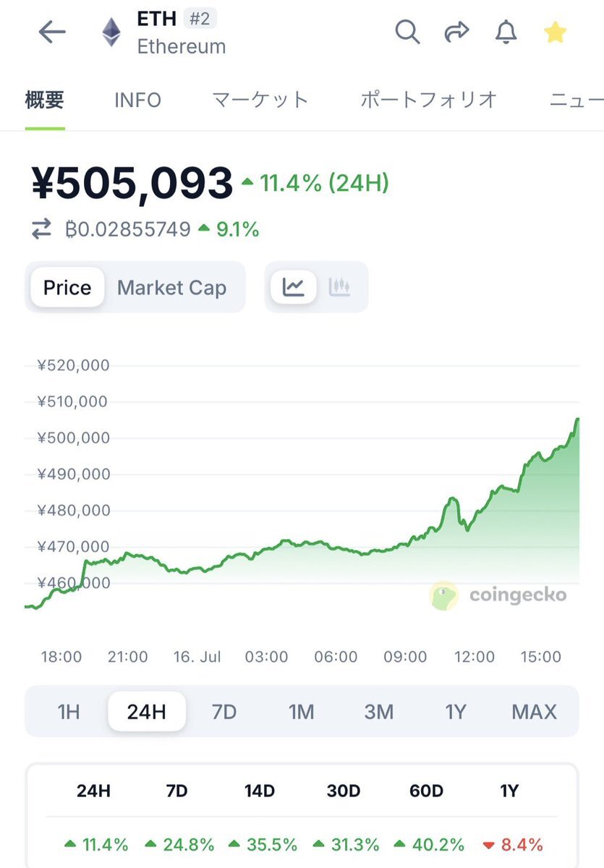The image size is (604, 868).
Task: Open price alerts via bell icon
Action: (506, 32)
